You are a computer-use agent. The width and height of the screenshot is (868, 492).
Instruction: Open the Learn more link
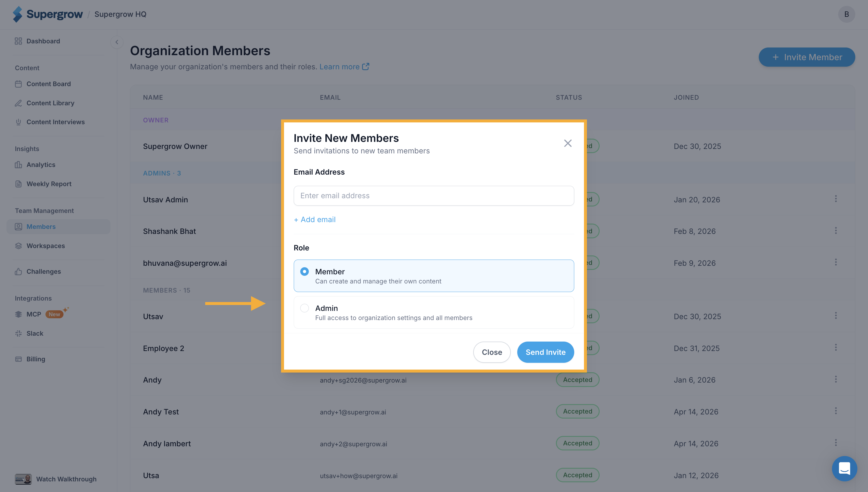344,67
